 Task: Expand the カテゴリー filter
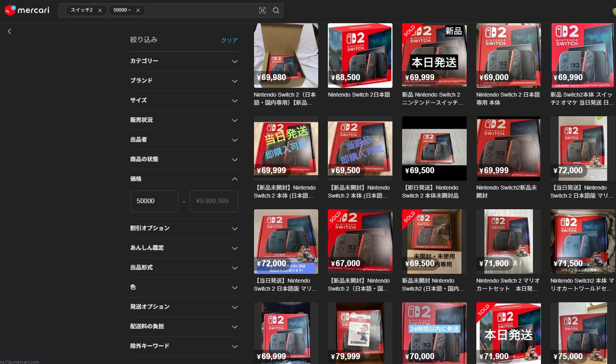point(184,61)
